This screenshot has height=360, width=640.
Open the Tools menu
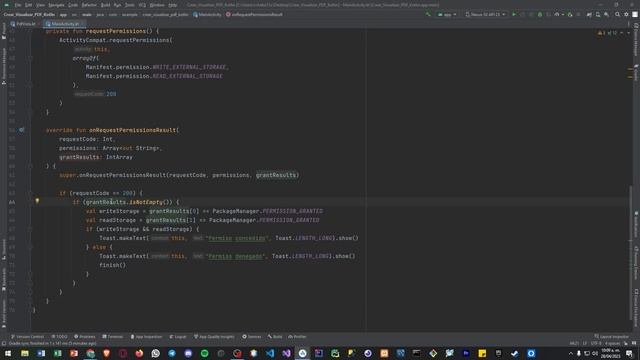[x=130, y=5]
